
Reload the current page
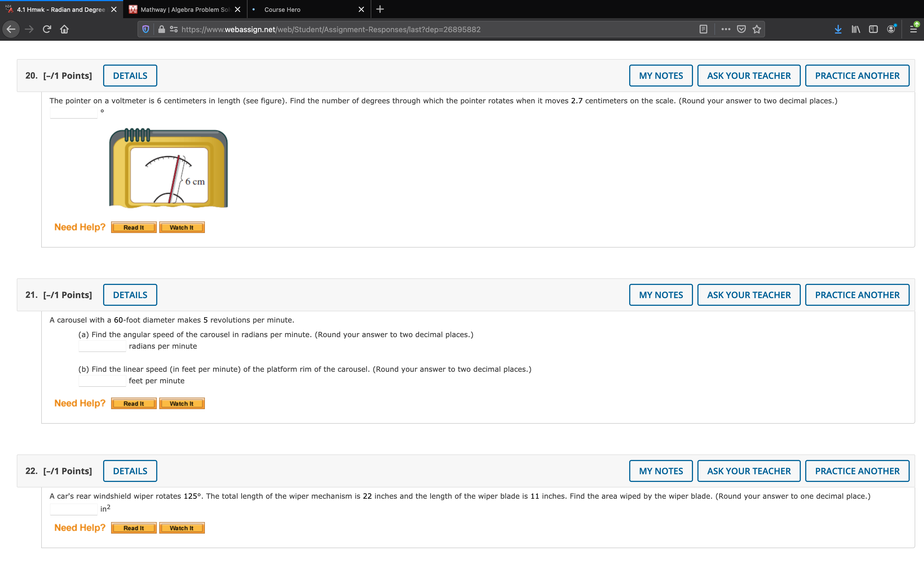tap(47, 29)
